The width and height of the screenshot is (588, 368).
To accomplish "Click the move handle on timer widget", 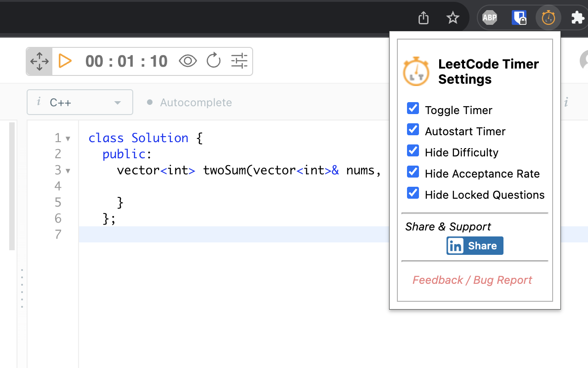I will point(40,61).
